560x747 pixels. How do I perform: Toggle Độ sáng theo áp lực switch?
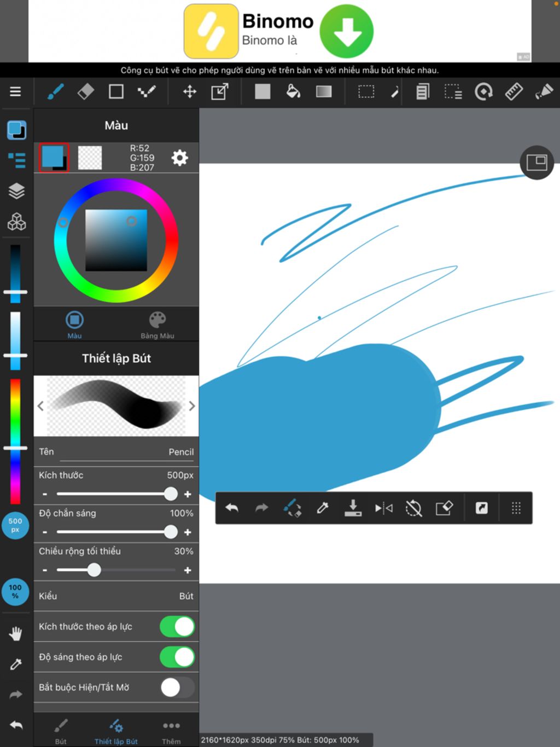coord(177,657)
